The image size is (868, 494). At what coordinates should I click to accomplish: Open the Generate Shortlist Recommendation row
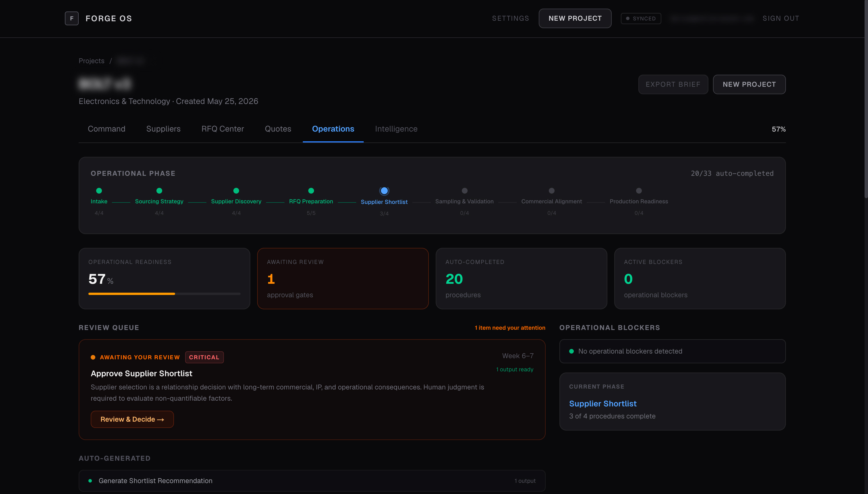pyautogui.click(x=312, y=481)
